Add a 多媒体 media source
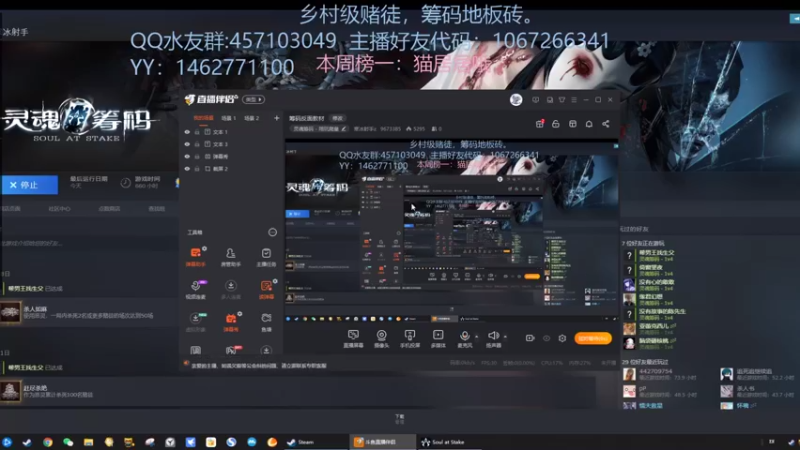 [x=438, y=339]
